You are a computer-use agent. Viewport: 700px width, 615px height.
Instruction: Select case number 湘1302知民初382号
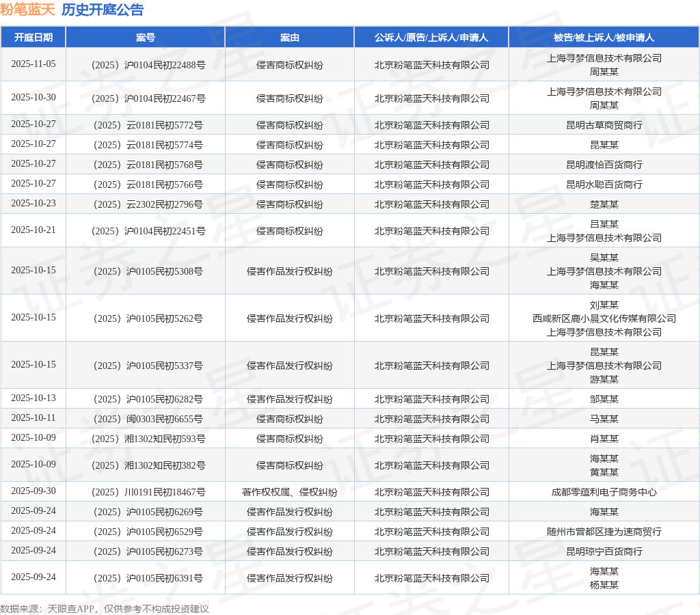click(148, 465)
